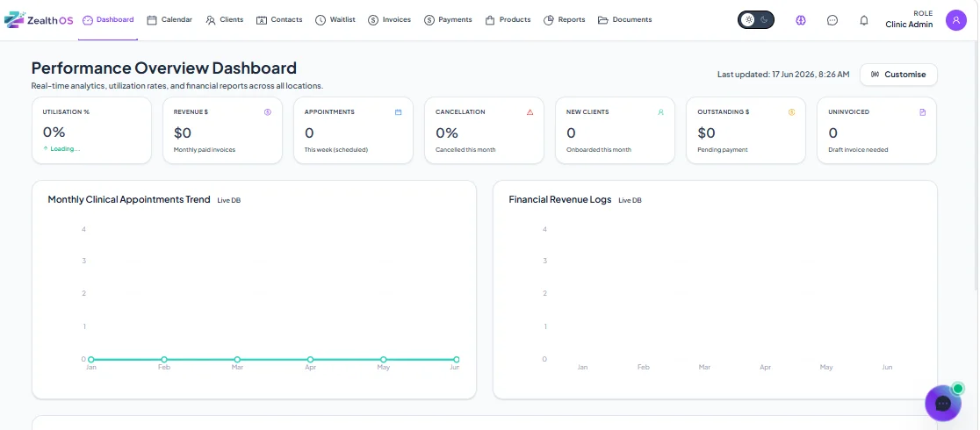Click the Feb data point on appointments trend
This screenshot has width=980, height=430.
[x=164, y=360]
